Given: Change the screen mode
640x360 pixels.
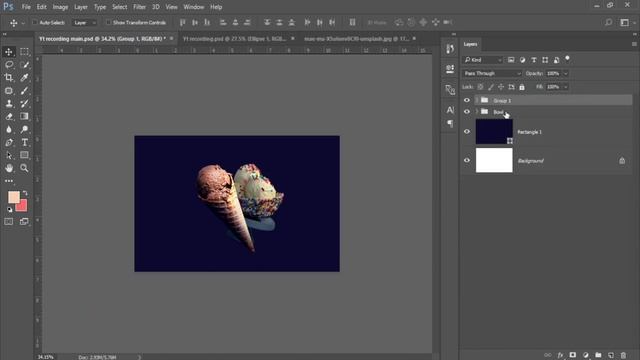Looking at the screenshot, I should (24, 222).
